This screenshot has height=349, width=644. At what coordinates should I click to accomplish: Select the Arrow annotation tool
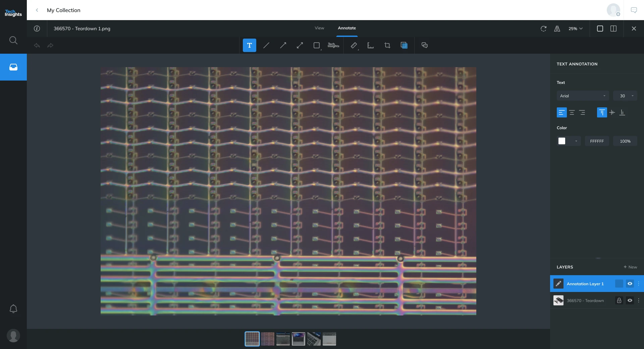coord(283,45)
